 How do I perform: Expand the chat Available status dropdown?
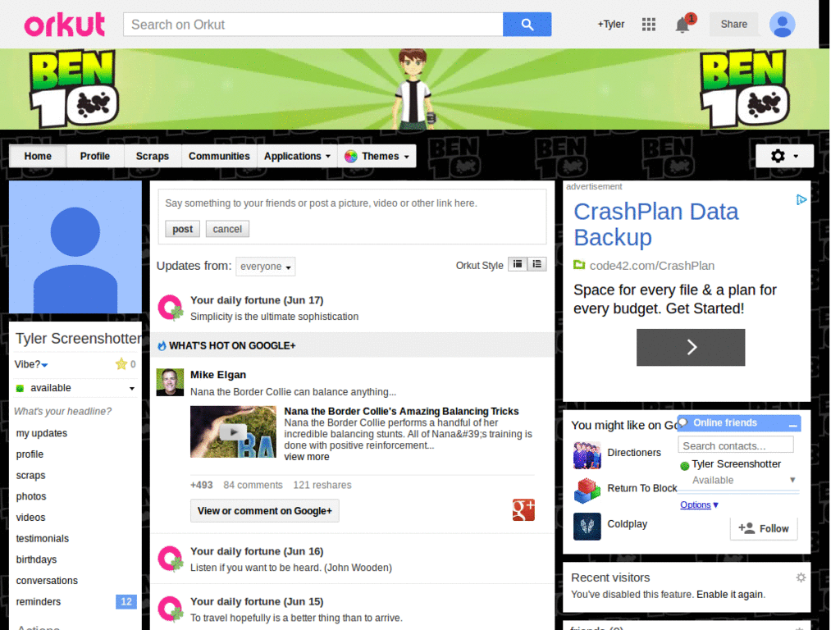coord(742,480)
